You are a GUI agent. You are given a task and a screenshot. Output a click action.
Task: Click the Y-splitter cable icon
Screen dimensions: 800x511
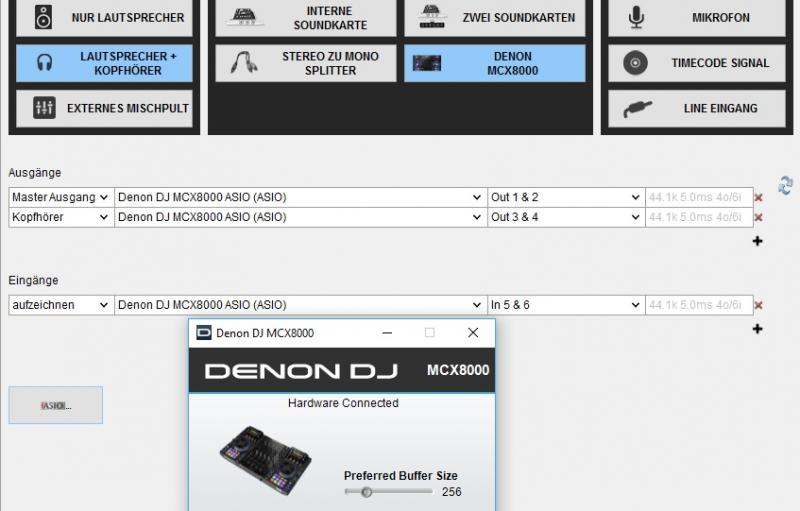pos(244,62)
